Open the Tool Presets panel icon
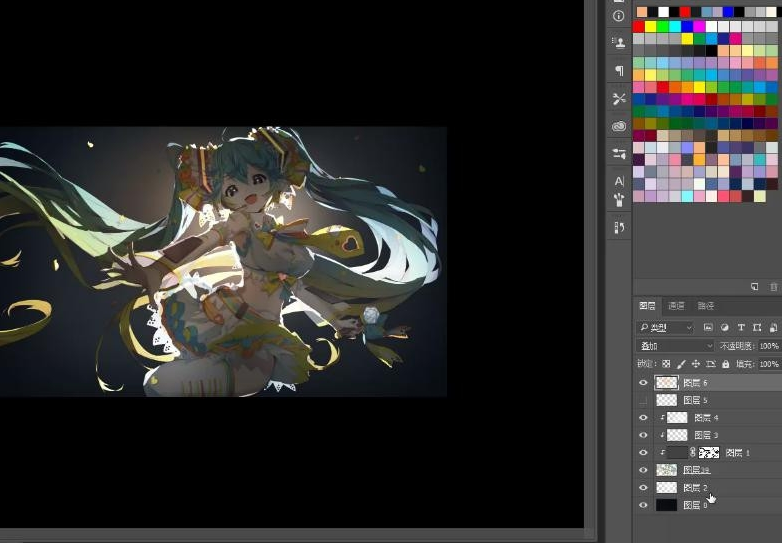The height and width of the screenshot is (543, 782). (x=619, y=98)
